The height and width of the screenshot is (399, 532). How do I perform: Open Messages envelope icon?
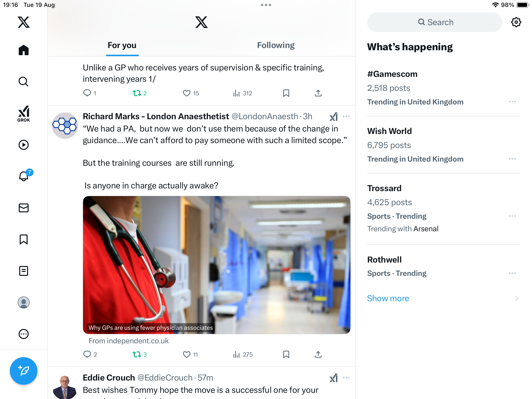pos(24,208)
